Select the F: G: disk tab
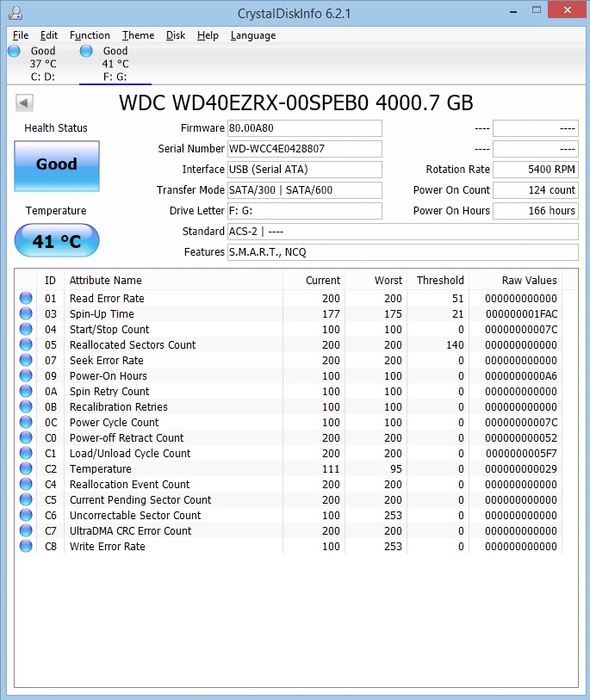 coord(115,64)
